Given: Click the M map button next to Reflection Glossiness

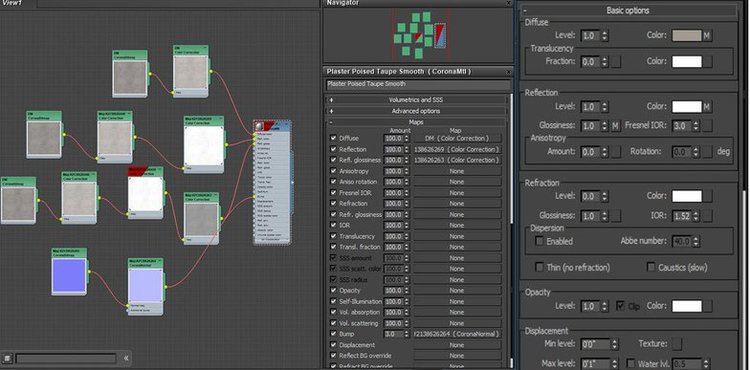Looking at the screenshot, I should (x=616, y=126).
